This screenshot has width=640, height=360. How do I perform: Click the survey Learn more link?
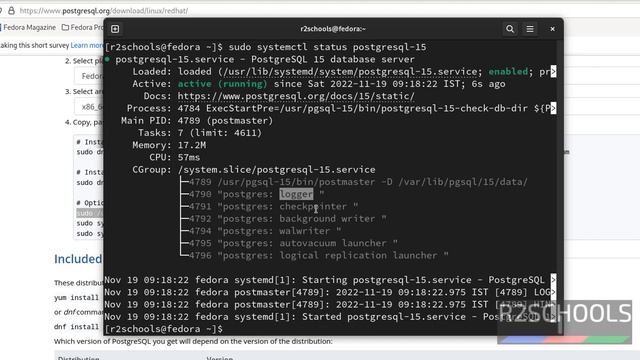click(87, 45)
